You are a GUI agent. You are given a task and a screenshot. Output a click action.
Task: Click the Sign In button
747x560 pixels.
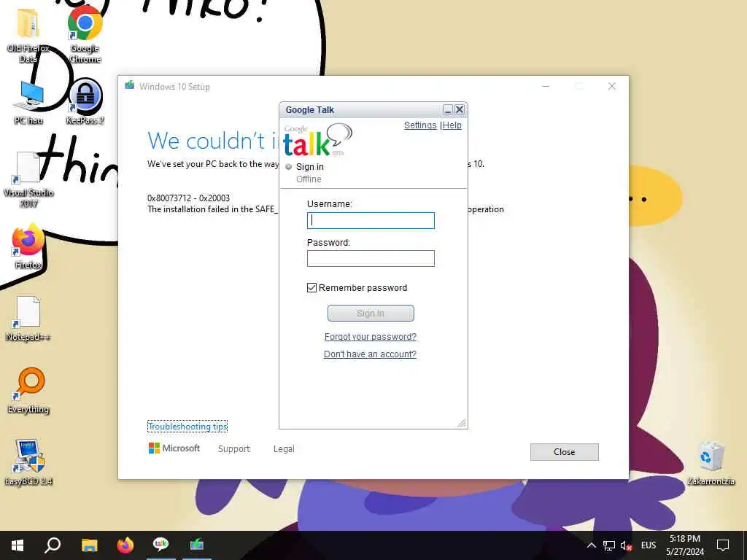click(371, 314)
